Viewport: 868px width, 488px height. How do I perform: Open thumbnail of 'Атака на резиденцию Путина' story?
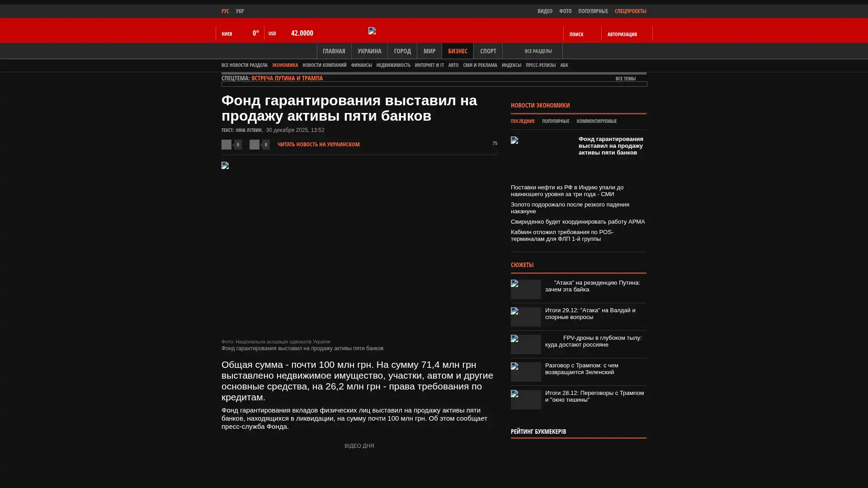pyautogui.click(x=526, y=289)
